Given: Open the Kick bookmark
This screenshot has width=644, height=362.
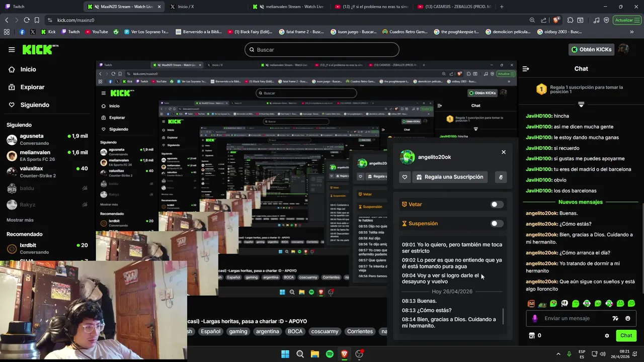Looking at the screenshot, I should (x=48, y=32).
